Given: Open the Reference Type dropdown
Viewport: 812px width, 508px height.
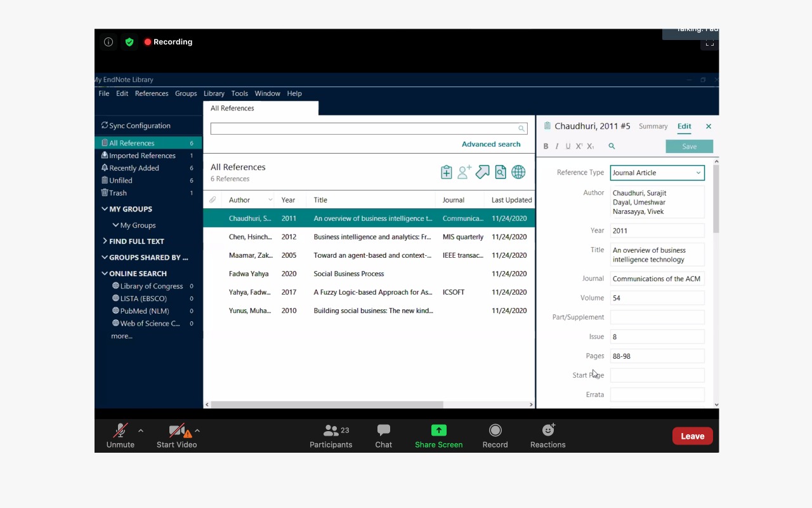Looking at the screenshot, I should tap(657, 173).
